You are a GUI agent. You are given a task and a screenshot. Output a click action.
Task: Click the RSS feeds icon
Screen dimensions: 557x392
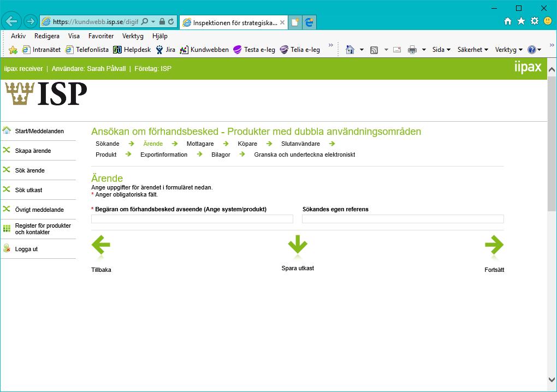tap(374, 50)
